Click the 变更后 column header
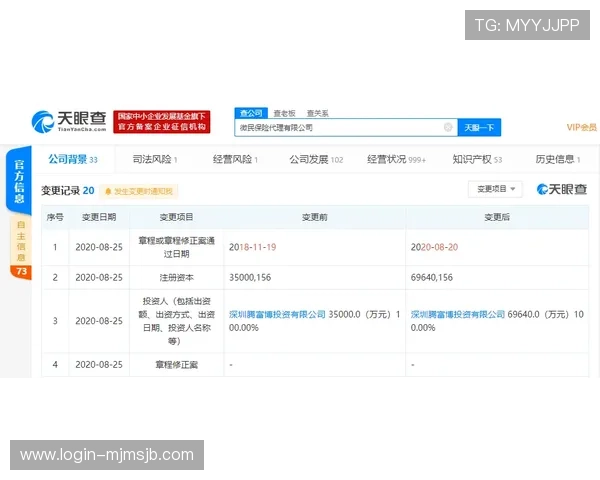This screenshot has height=480, width=600. point(497,217)
